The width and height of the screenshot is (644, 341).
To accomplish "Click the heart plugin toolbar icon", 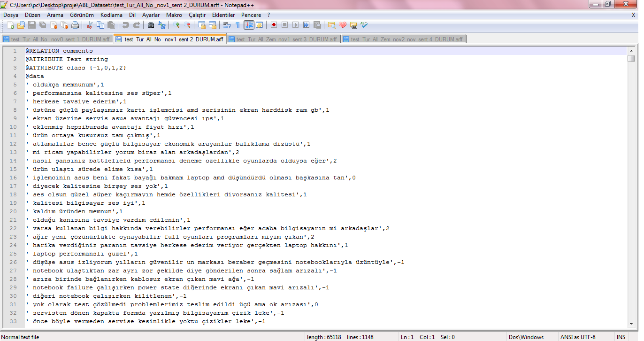I will point(343,25).
